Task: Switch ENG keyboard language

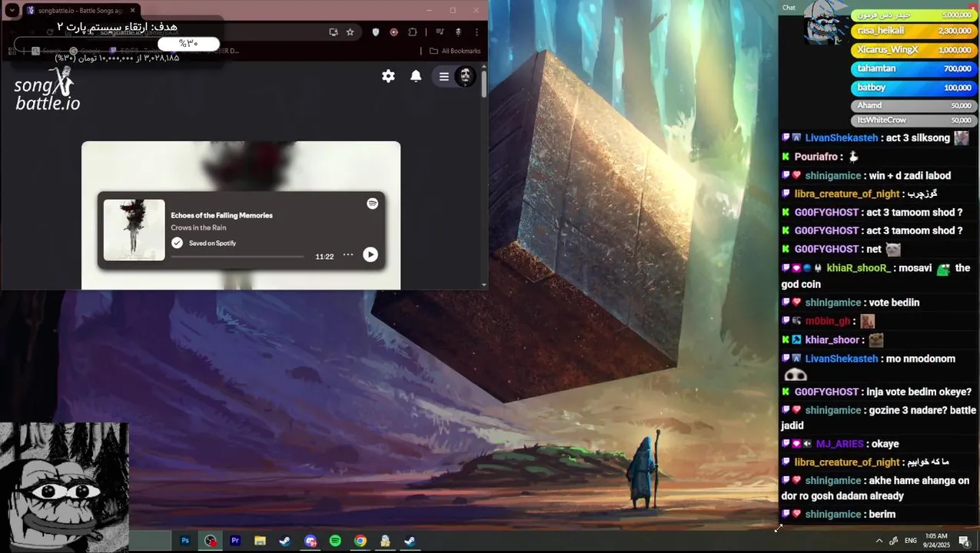Action: [x=911, y=541]
